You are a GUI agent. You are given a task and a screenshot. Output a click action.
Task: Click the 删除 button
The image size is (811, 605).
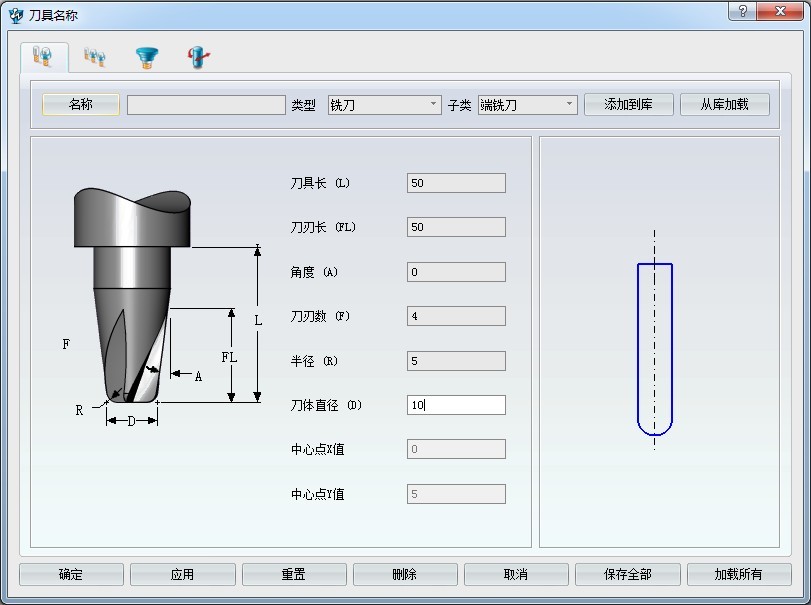pyautogui.click(x=405, y=574)
